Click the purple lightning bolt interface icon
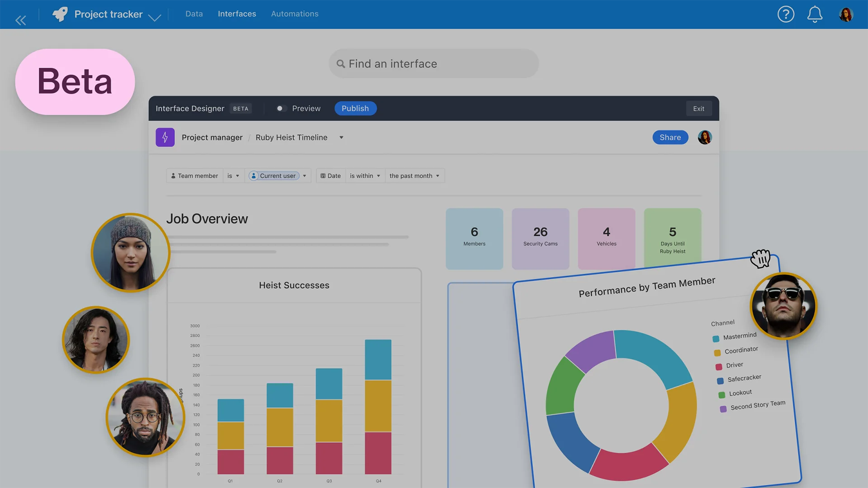The width and height of the screenshot is (868, 488). click(165, 137)
